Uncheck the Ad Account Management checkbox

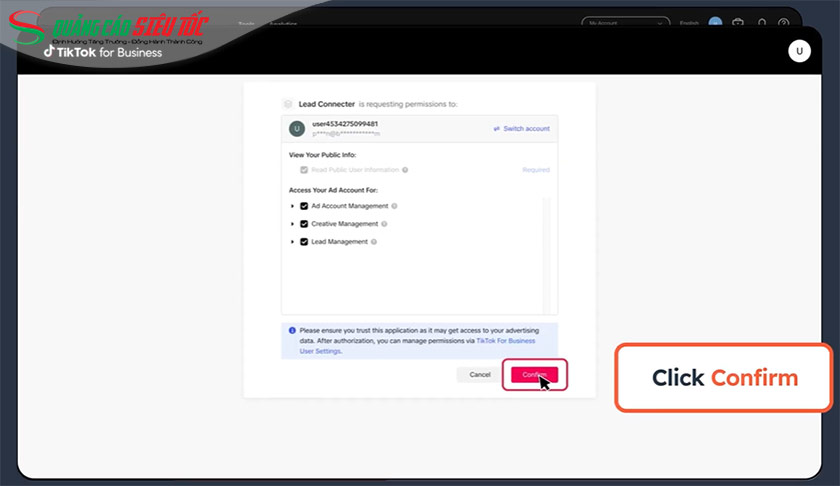tap(304, 206)
